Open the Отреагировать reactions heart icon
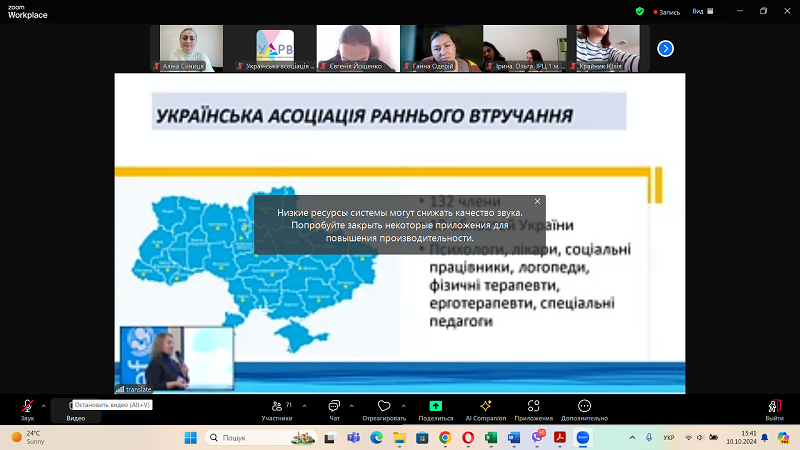800x450 pixels. [x=384, y=410]
